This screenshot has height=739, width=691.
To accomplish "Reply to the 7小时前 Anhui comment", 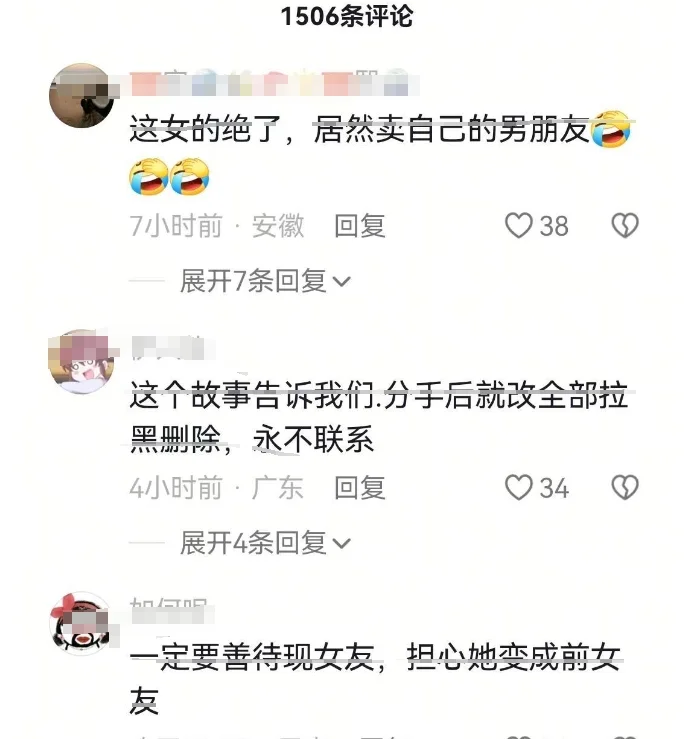I will click(x=360, y=226).
